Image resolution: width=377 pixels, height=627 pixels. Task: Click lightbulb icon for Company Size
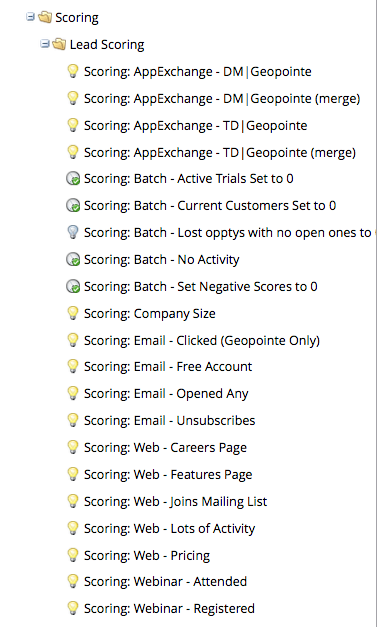(x=73, y=313)
